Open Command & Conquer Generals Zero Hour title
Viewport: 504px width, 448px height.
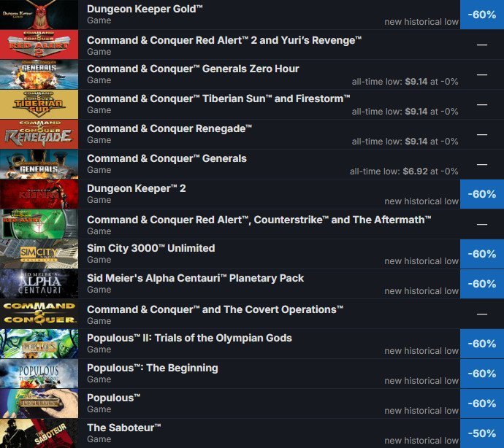pyautogui.click(x=193, y=69)
